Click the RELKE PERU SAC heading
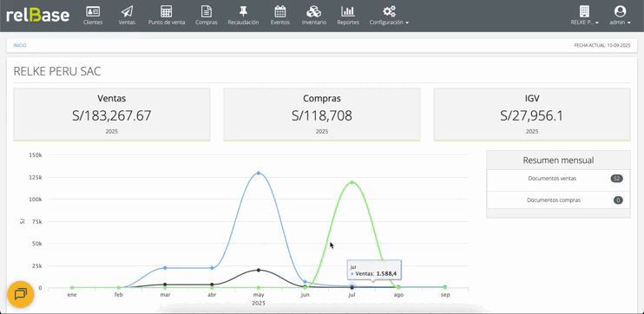Image resolution: width=644 pixels, height=314 pixels. tap(57, 72)
